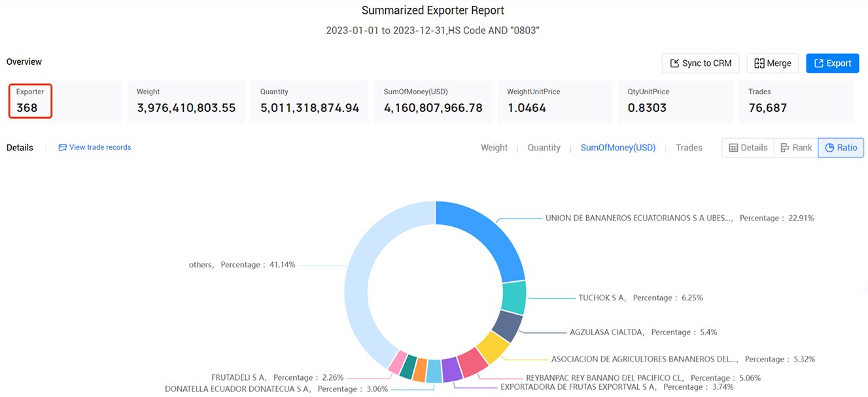Click the Sync to CRM button
868x397 pixels.
point(701,63)
